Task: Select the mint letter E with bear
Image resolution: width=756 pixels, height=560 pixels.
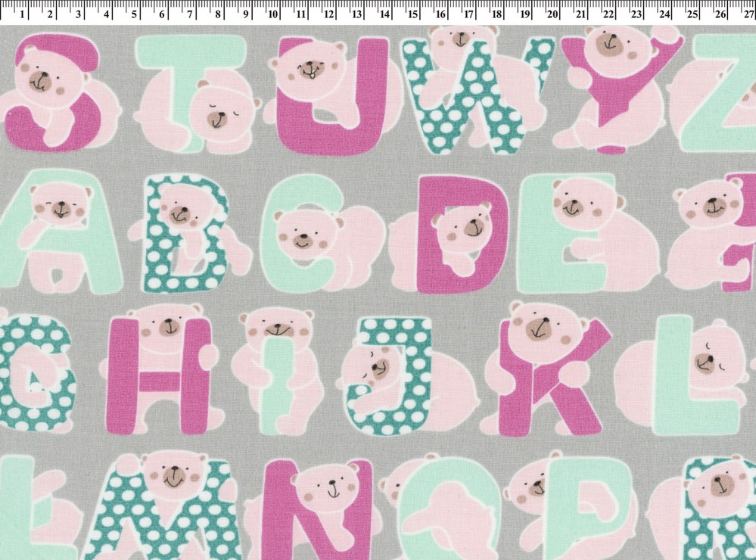Action: pos(588,233)
